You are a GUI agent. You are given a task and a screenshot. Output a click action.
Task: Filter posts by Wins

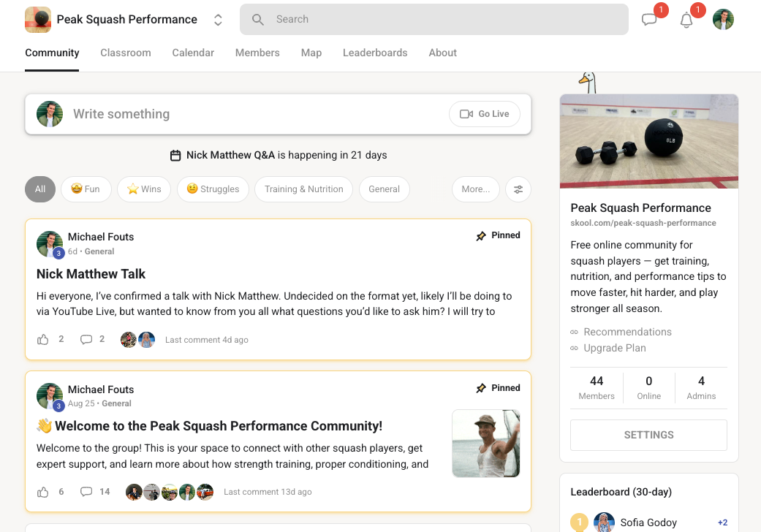(x=144, y=189)
